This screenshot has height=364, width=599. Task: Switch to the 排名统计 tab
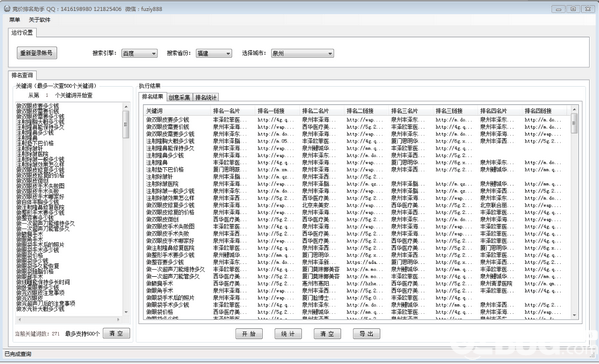(206, 98)
